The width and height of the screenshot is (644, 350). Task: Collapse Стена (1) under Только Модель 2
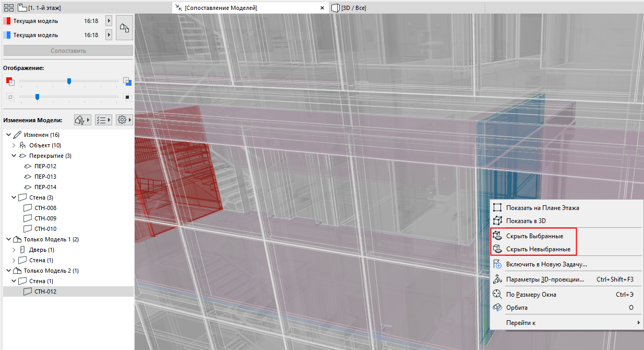[x=14, y=281]
